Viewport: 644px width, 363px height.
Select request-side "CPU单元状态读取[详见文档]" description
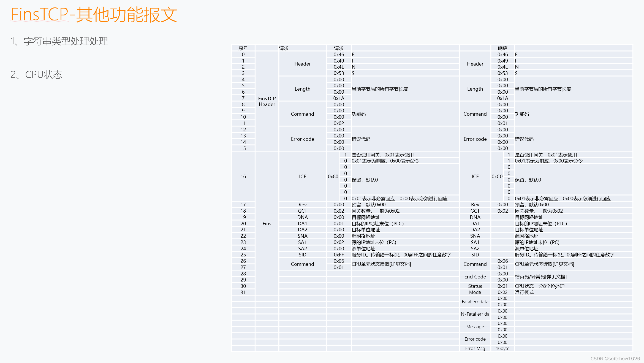[x=381, y=264]
